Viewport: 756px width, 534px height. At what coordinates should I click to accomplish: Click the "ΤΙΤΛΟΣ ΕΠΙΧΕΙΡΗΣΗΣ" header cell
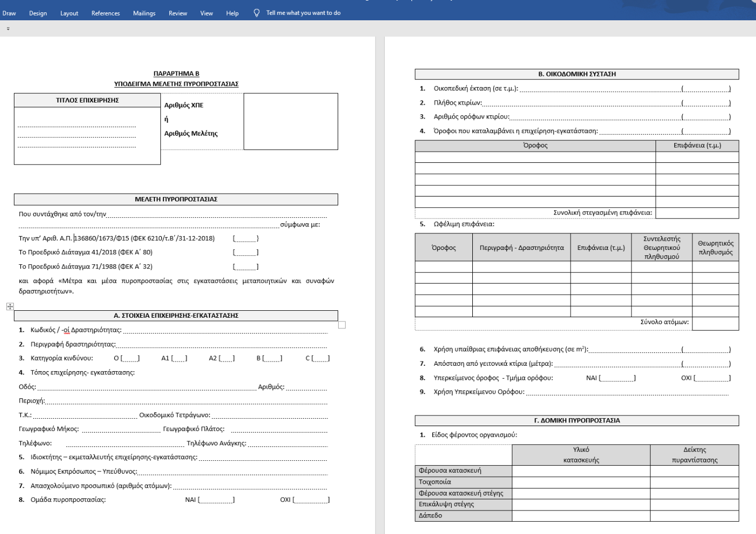[87, 100]
